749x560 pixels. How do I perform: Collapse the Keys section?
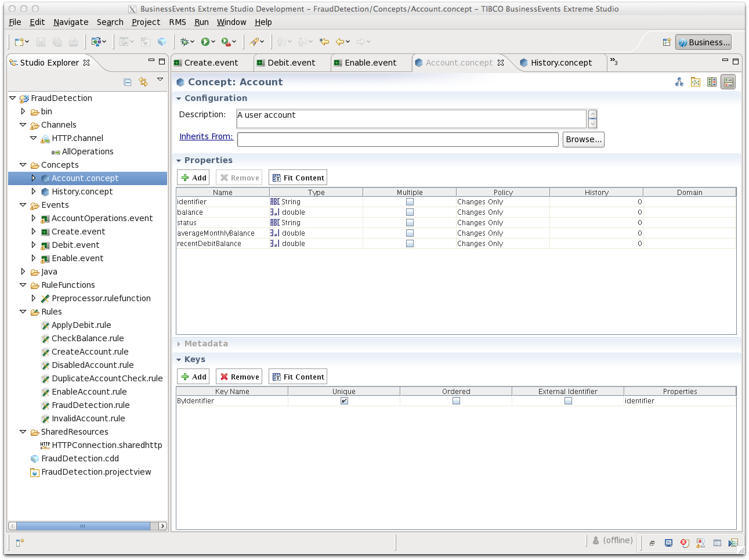[179, 360]
